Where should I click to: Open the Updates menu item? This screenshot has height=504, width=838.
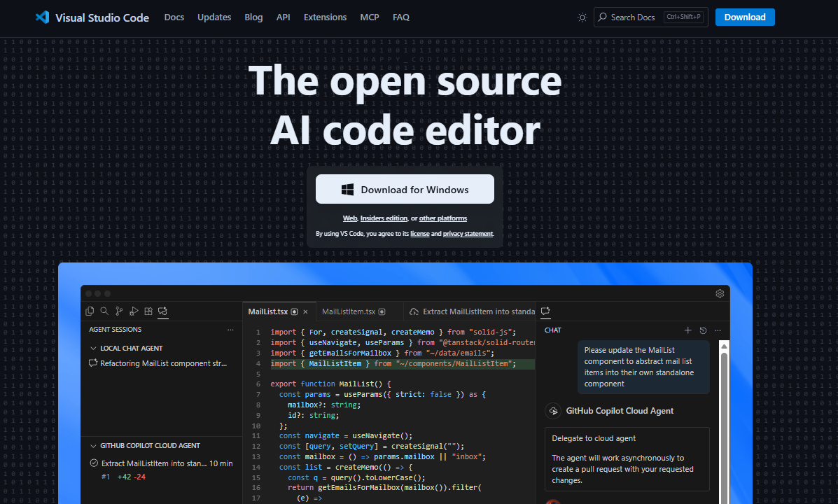pos(214,17)
